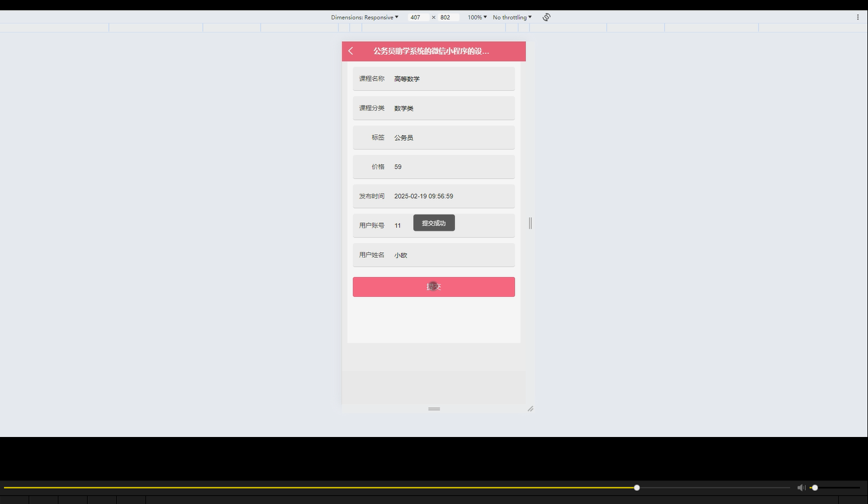The image size is (868, 504).
Task: Click the 课程名称 label
Action: (x=372, y=78)
